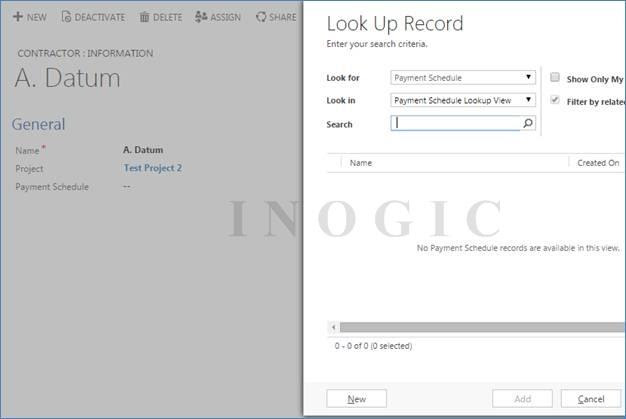Click the Created On column header
The height and width of the screenshot is (419, 626).
click(x=598, y=163)
